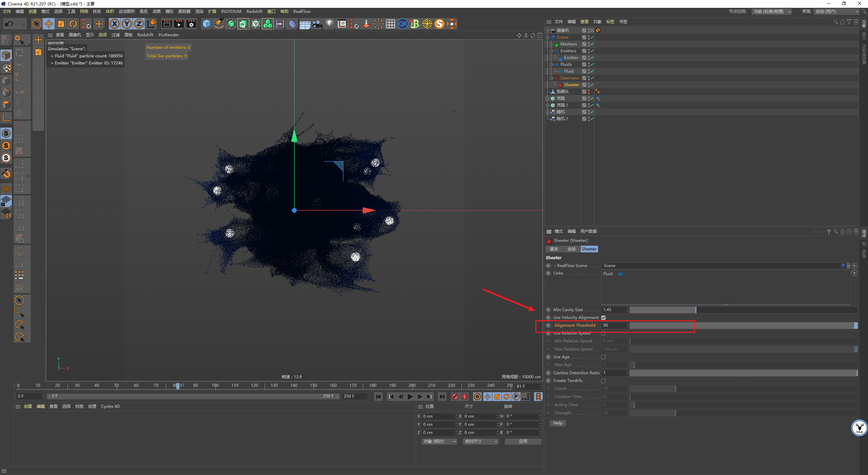This screenshot has height=475, width=868.
Task: Toggle the X axis lock icon
Action: click(x=115, y=24)
